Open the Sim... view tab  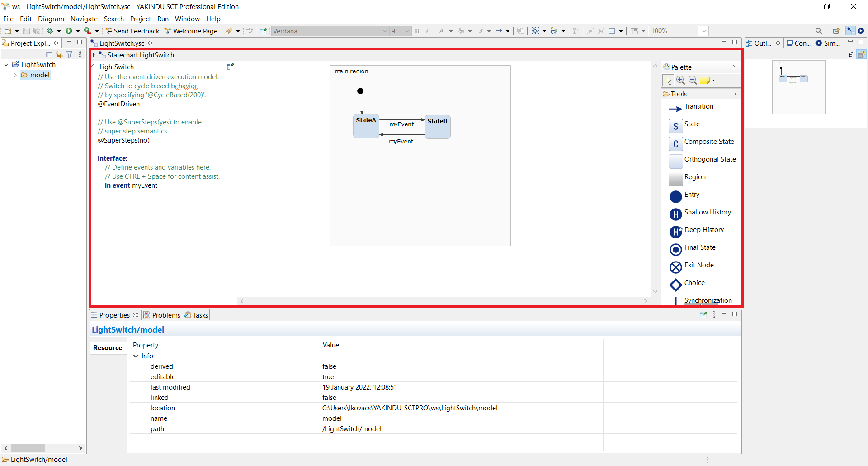pos(828,43)
